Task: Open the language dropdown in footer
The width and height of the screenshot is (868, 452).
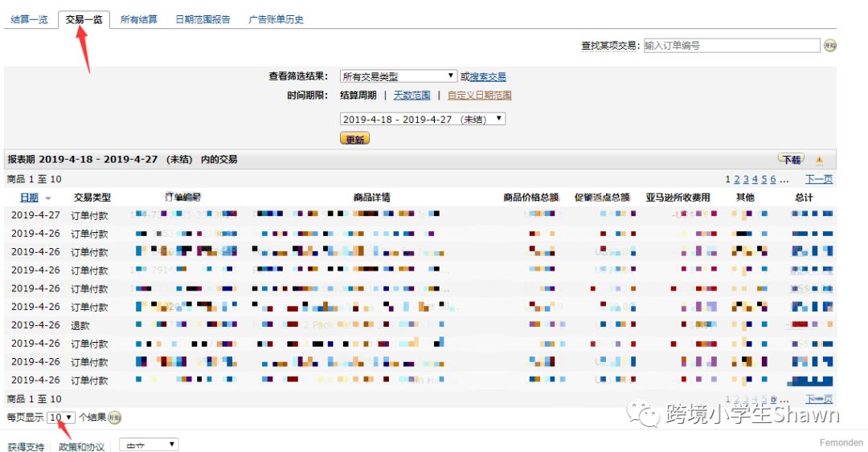Action: click(x=149, y=445)
